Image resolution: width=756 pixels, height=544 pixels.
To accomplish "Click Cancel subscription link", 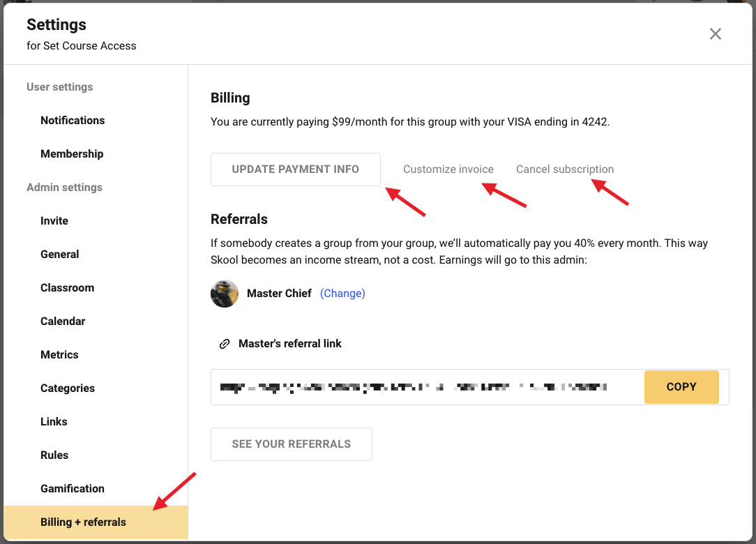I will 565,169.
